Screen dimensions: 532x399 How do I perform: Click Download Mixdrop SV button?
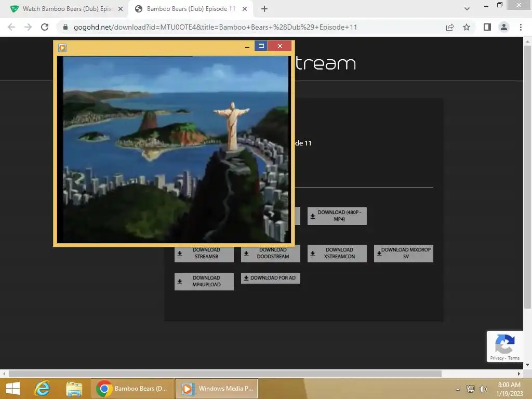coord(403,253)
